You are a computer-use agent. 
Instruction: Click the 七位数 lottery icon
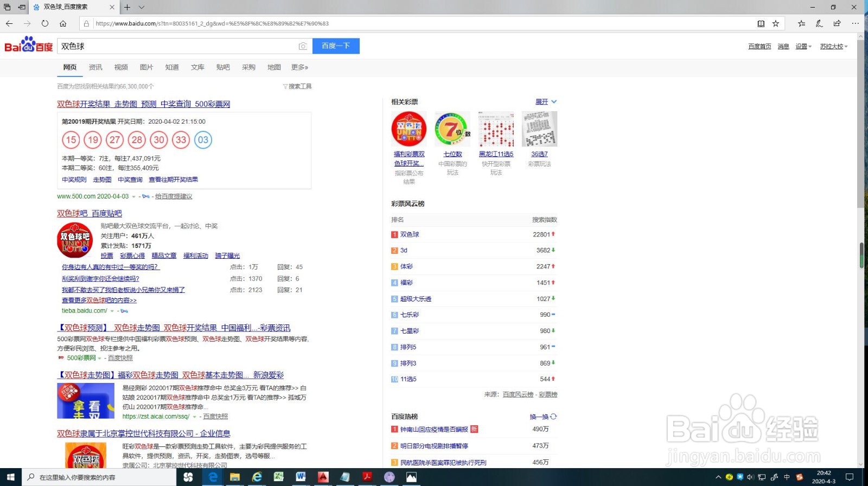click(452, 129)
